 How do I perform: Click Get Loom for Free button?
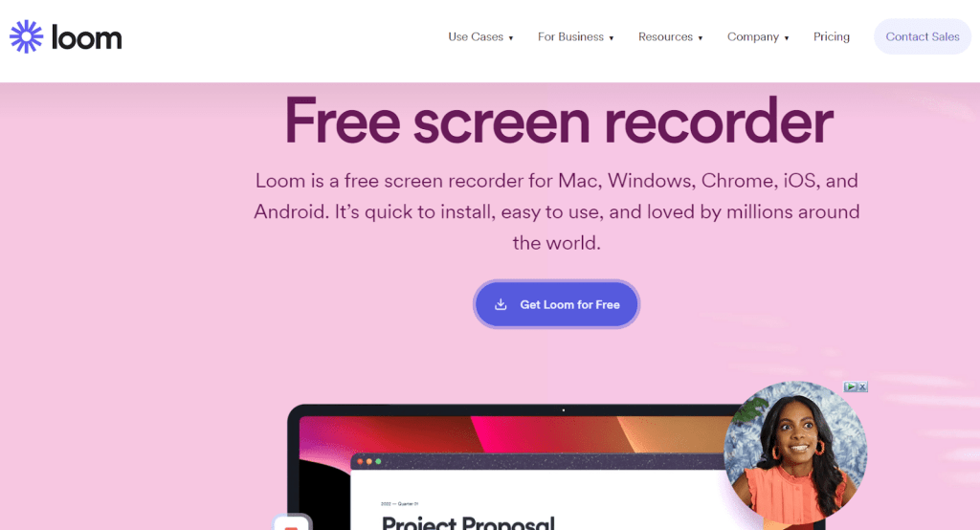click(x=556, y=304)
